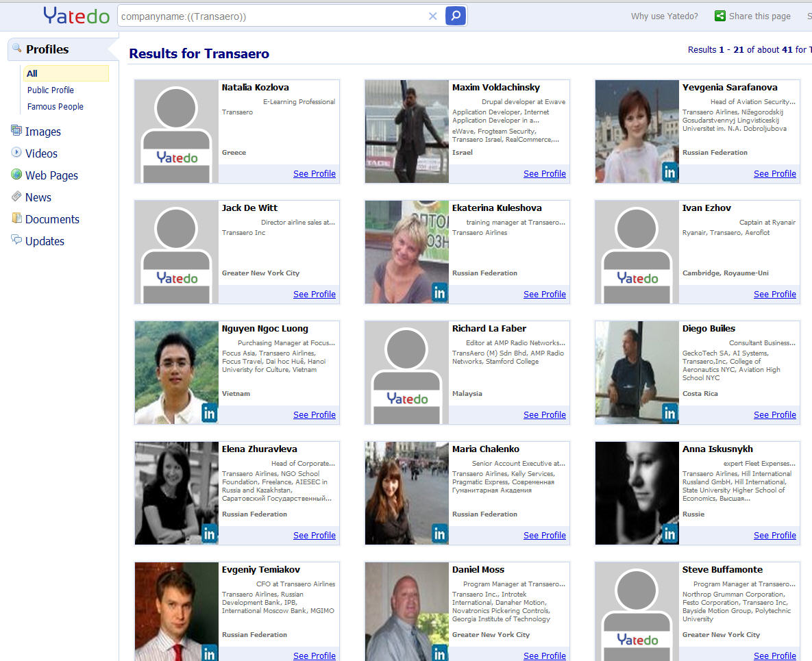Open Natalia Kozlova's placeholder avatar
Viewport: 812px width, 661px height.
(x=177, y=132)
